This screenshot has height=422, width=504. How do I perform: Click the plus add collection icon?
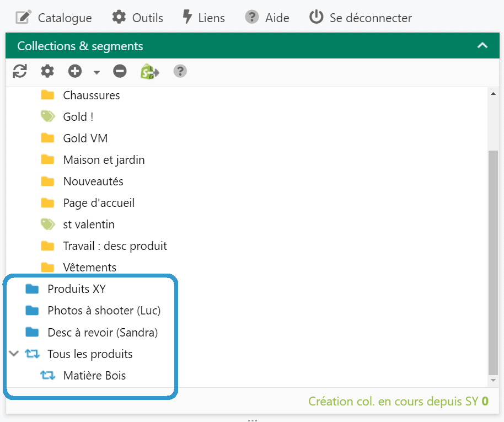pyautogui.click(x=75, y=71)
